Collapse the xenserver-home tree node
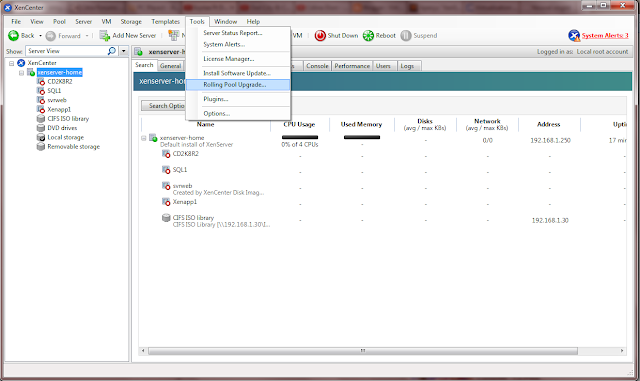Screen dimensions: 640x381 point(21,73)
